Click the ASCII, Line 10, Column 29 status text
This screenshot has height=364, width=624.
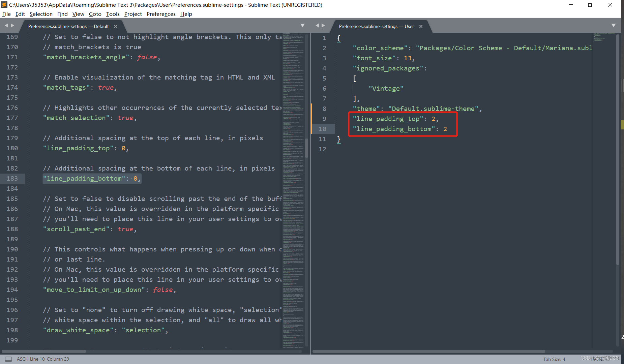(x=43, y=359)
